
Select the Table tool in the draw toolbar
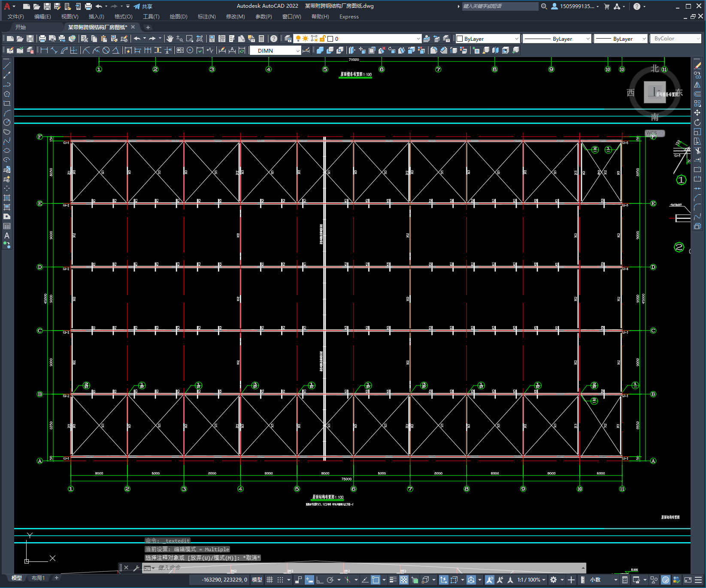[7, 226]
